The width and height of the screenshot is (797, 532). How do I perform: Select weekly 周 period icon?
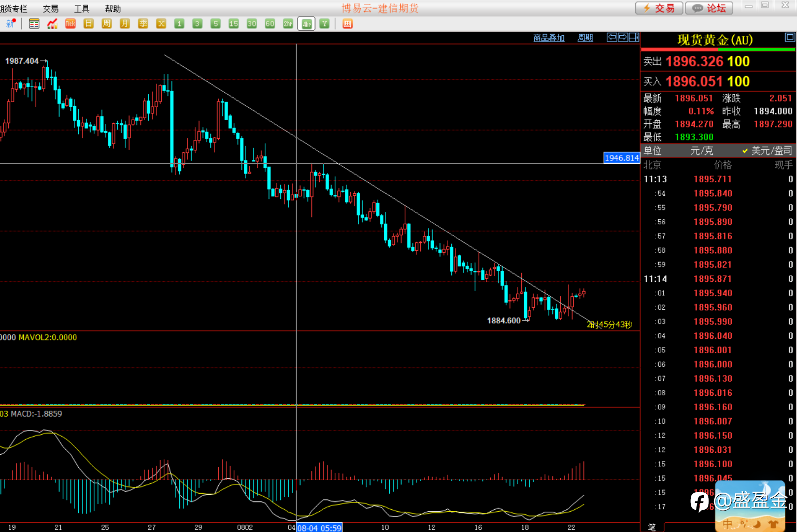(107, 24)
